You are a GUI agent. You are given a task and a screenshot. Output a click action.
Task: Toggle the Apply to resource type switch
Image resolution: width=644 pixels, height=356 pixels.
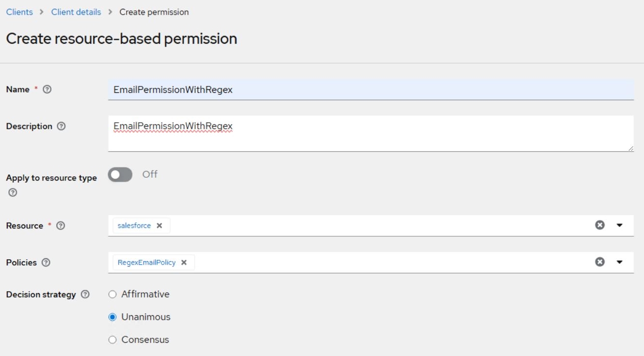[x=120, y=175]
